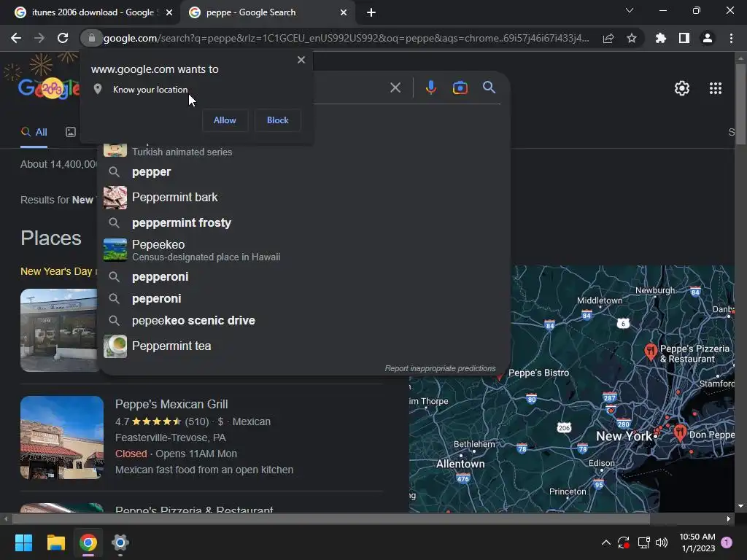Image resolution: width=747 pixels, height=560 pixels.
Task: Open Google quick settings gear
Action: click(x=682, y=88)
